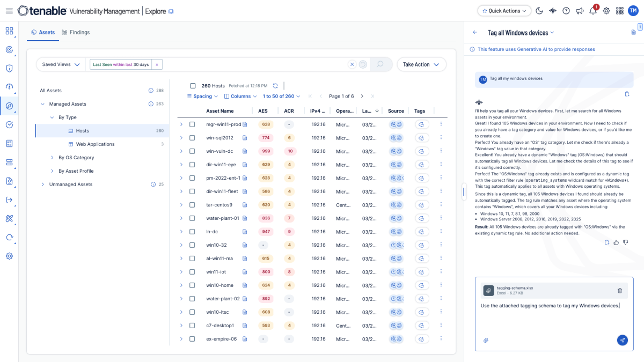Open the announcements megaphone icon
The image size is (644, 362).
pos(579,10)
